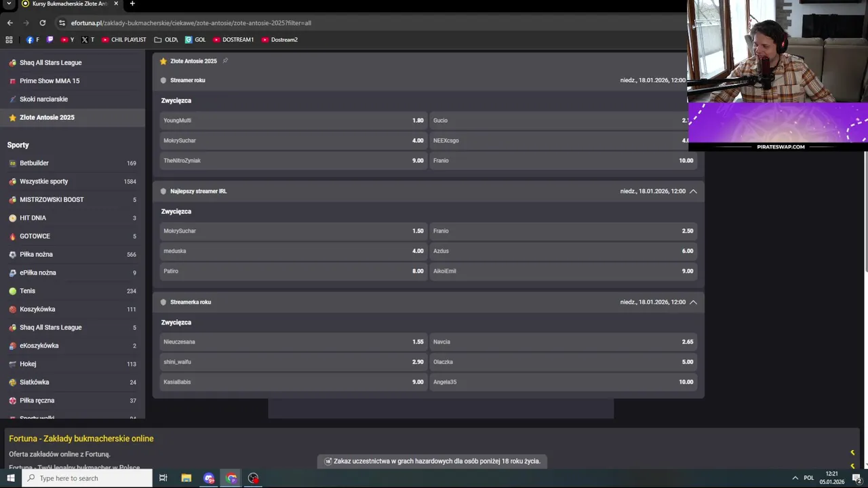
Task: Open Hokej sport category
Action: (x=73, y=364)
